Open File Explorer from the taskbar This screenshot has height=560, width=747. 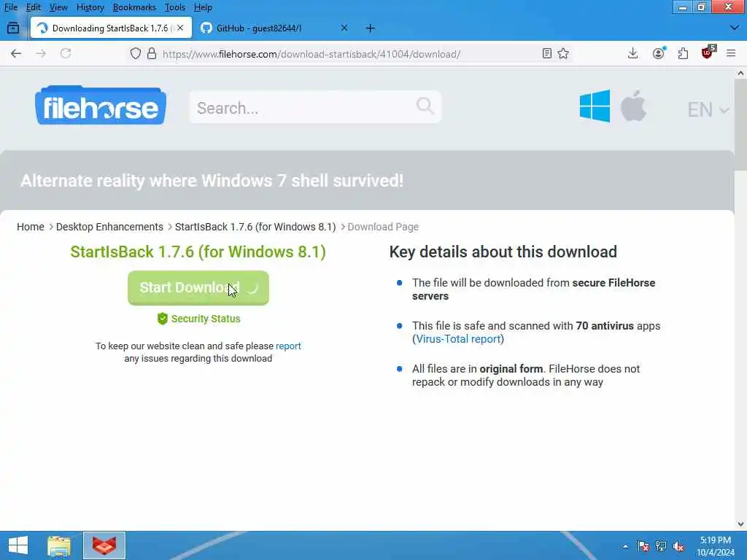coord(59,545)
